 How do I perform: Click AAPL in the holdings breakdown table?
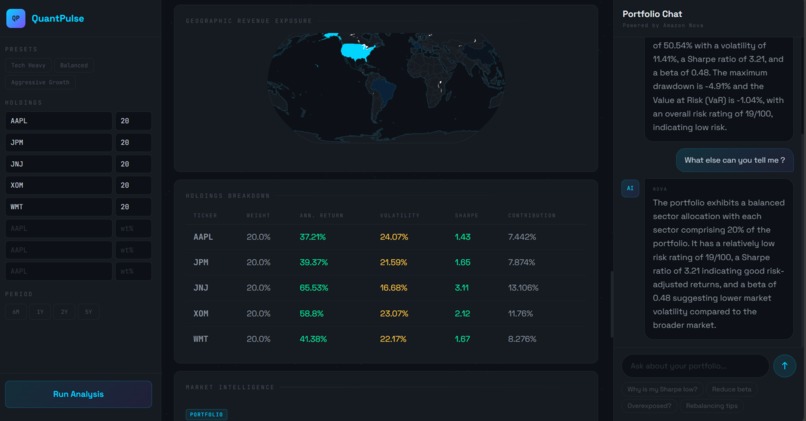(x=203, y=237)
